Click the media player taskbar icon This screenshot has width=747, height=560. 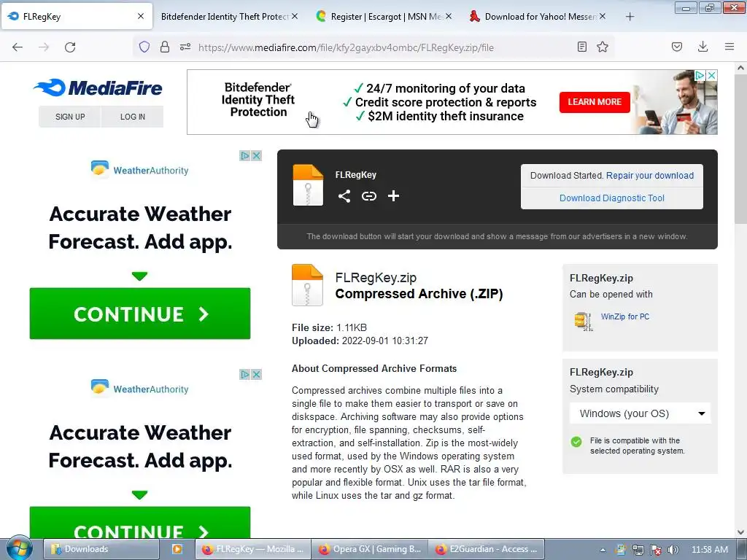coord(177,549)
